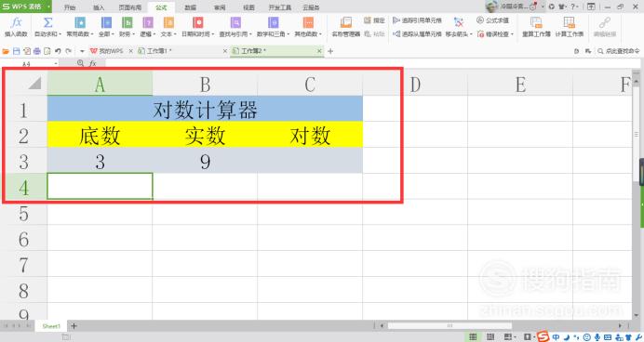Select column B header
Image resolution: width=644 pixels, height=342 pixels.
click(x=205, y=85)
